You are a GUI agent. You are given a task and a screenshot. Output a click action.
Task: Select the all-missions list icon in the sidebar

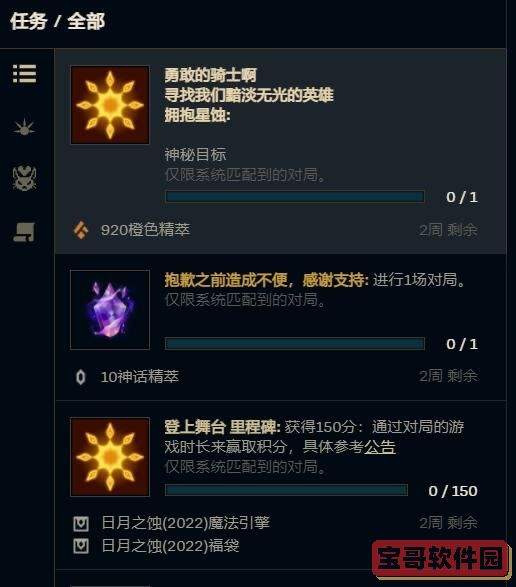pos(24,73)
